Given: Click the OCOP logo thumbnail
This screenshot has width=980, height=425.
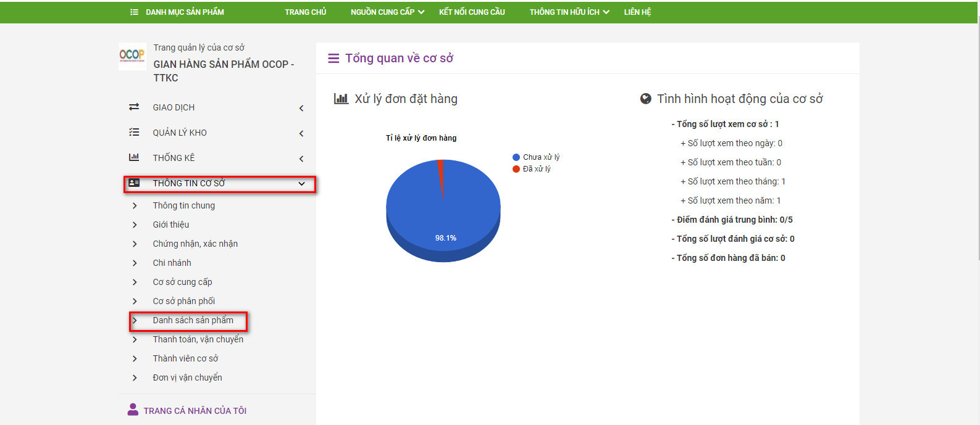Looking at the screenshot, I should point(132,56).
